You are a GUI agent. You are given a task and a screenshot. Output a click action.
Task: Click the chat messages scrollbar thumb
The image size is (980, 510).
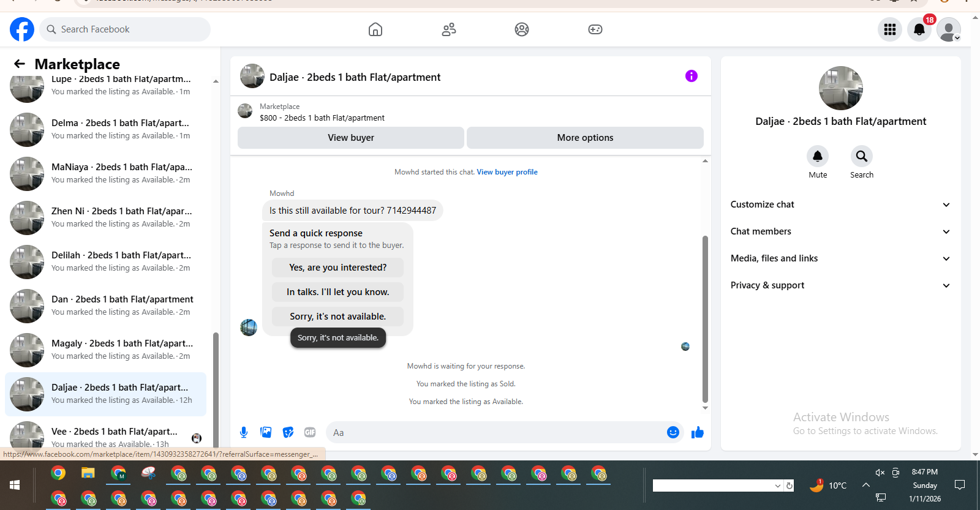pyautogui.click(x=705, y=319)
